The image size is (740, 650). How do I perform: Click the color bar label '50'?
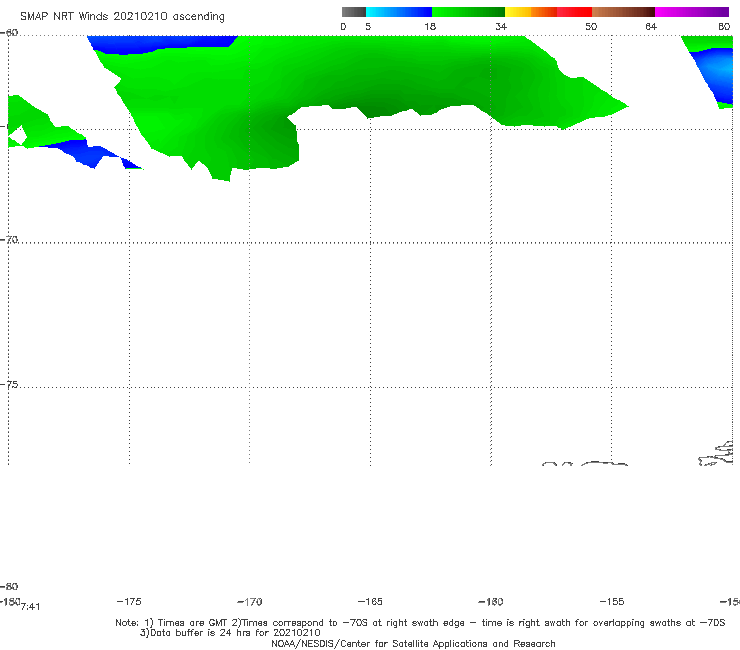pyautogui.click(x=591, y=27)
